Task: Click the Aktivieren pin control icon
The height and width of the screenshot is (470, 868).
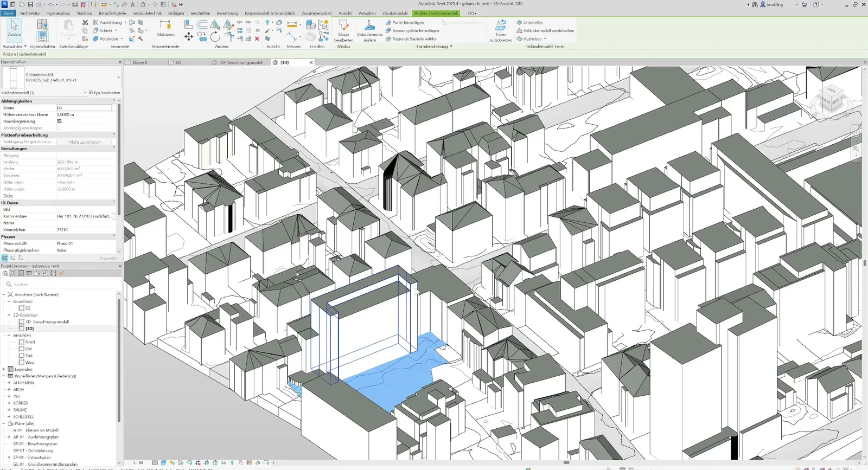Action: click(x=165, y=28)
